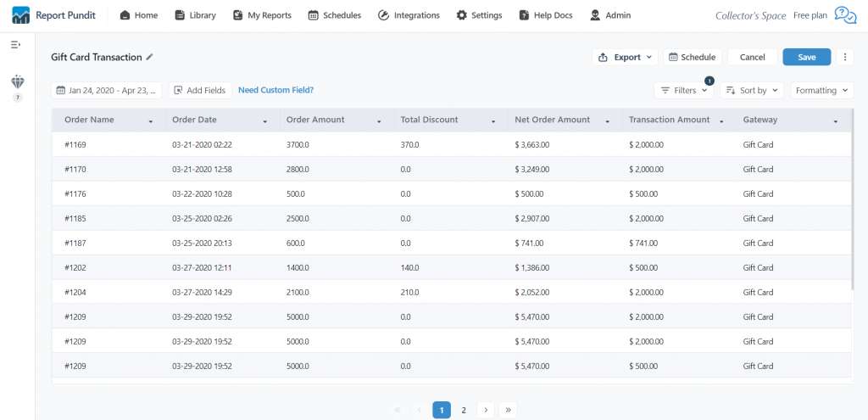Open the Integrations page
This screenshot has width=868, height=420.
tap(409, 15)
